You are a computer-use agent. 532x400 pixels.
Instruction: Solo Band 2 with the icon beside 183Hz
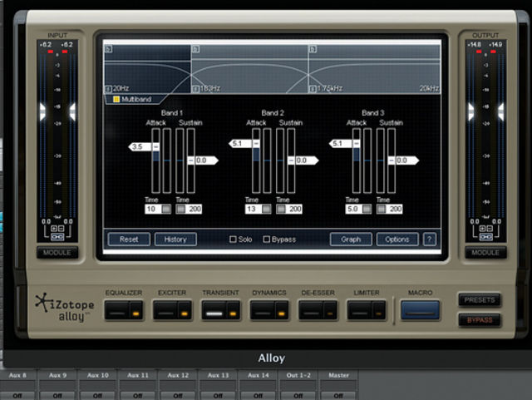196,89
